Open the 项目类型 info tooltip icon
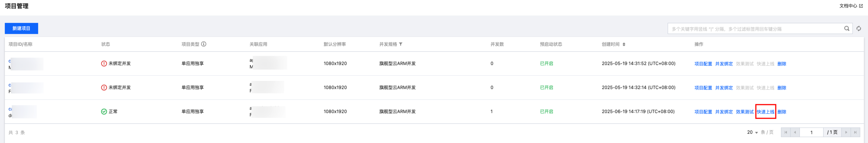Viewport: 868px width, 143px height. coord(204,44)
